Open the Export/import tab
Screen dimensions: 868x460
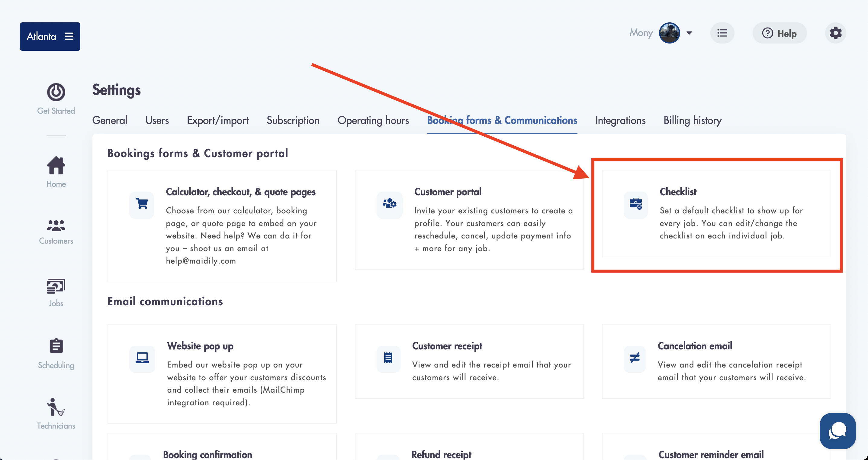[x=218, y=120]
